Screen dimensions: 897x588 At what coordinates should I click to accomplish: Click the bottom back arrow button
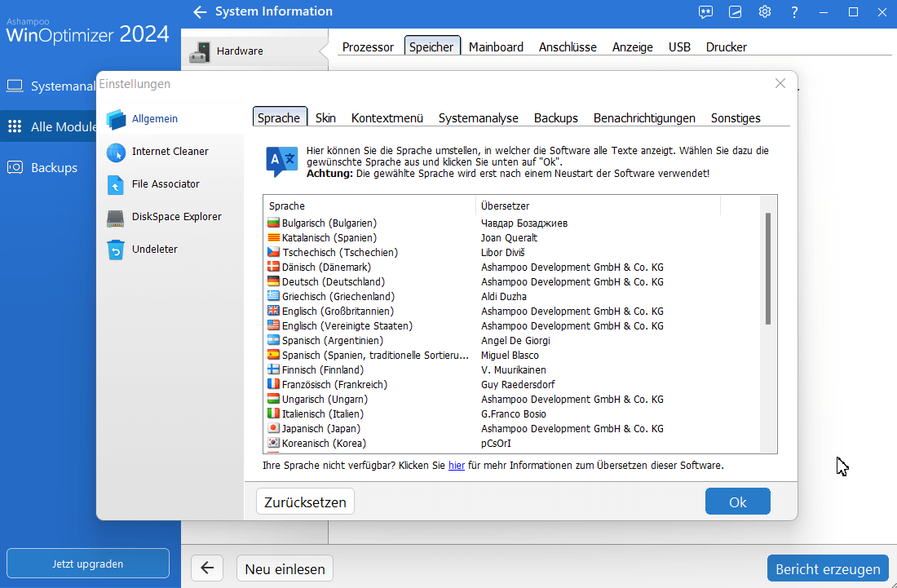coord(207,568)
